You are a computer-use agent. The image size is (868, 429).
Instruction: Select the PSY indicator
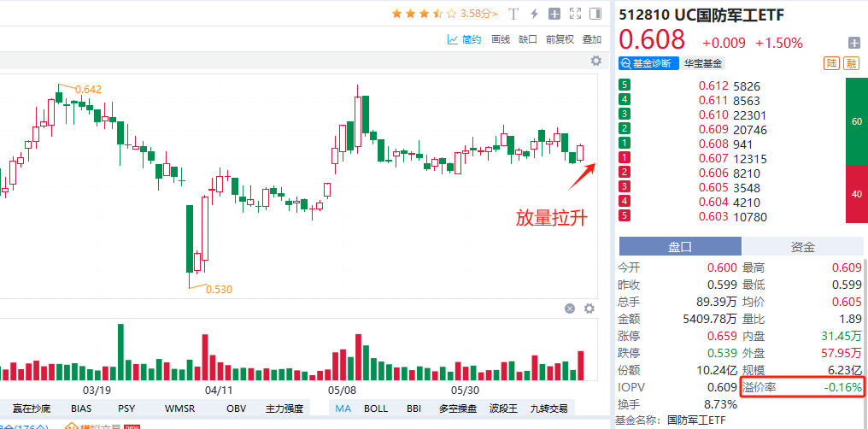coord(126,409)
